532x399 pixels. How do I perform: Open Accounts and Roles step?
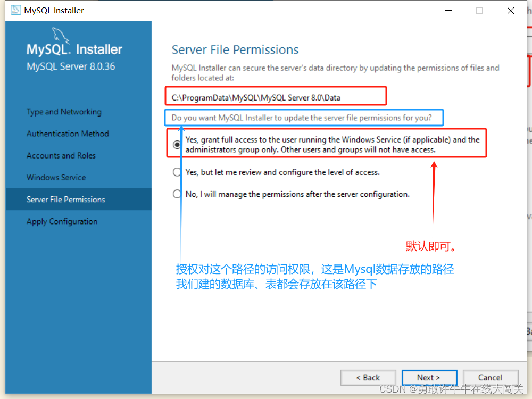(61, 156)
